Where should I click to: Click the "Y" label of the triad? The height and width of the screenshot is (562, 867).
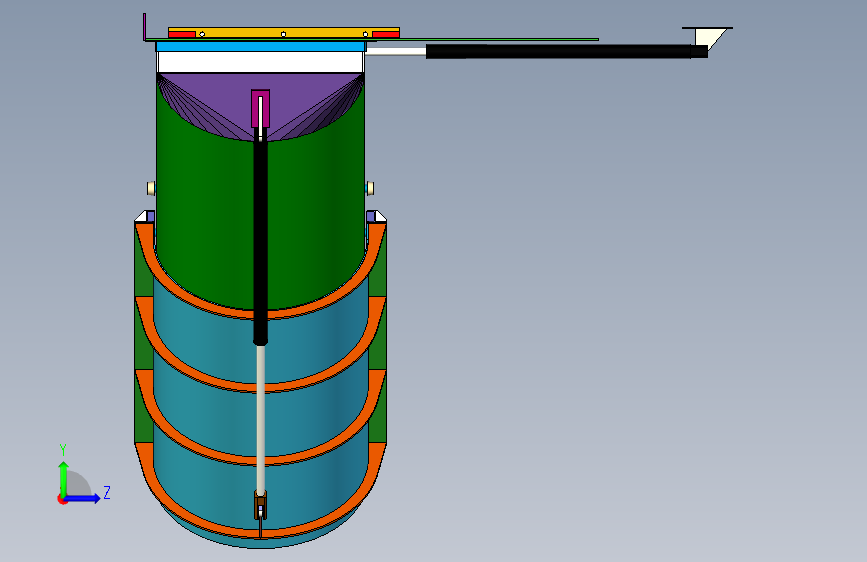(63, 449)
